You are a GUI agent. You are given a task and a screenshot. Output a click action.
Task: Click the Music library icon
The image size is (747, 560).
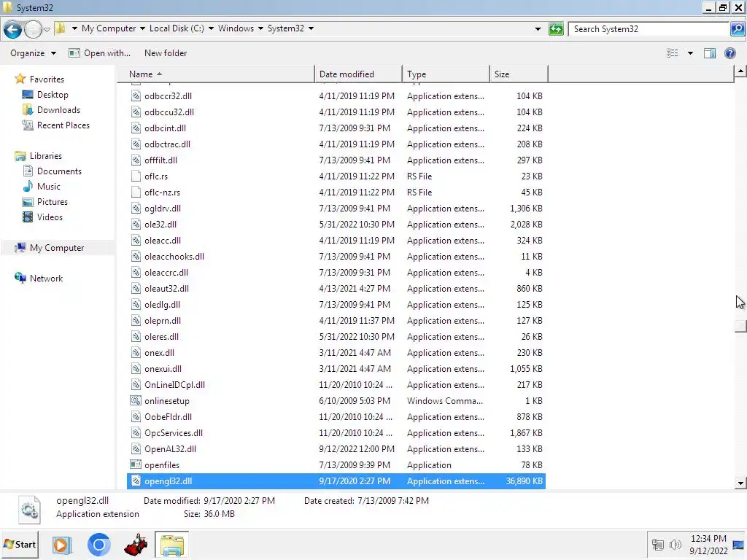pyautogui.click(x=28, y=187)
